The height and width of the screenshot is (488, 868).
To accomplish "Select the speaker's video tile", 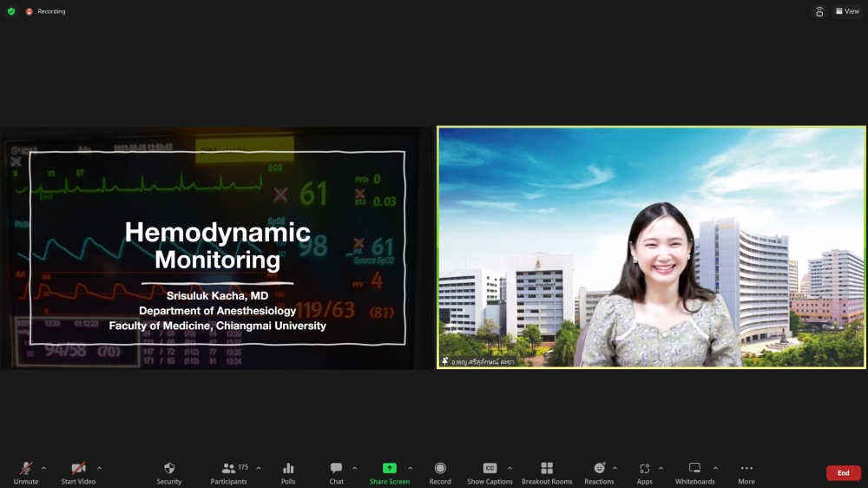I will 651,247.
